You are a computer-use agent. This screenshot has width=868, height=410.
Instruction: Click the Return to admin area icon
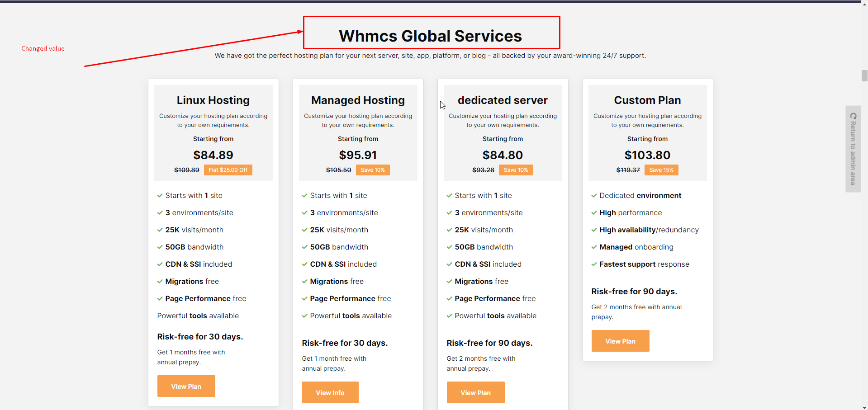pos(853,116)
